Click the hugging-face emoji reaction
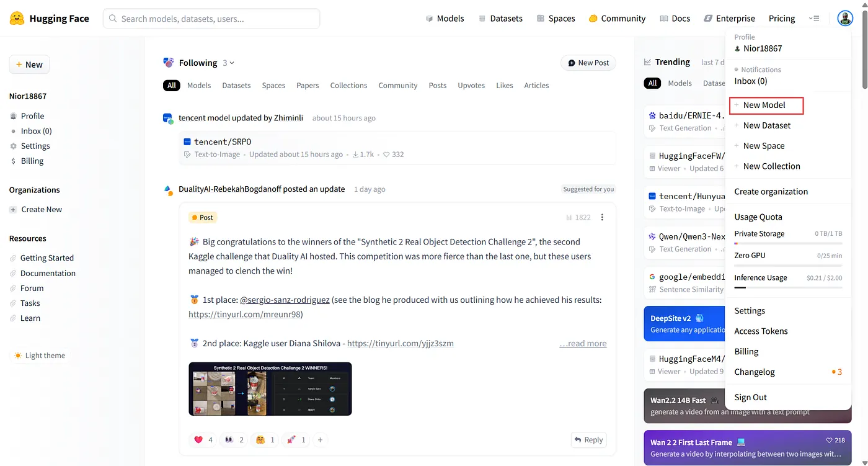 [x=265, y=440]
